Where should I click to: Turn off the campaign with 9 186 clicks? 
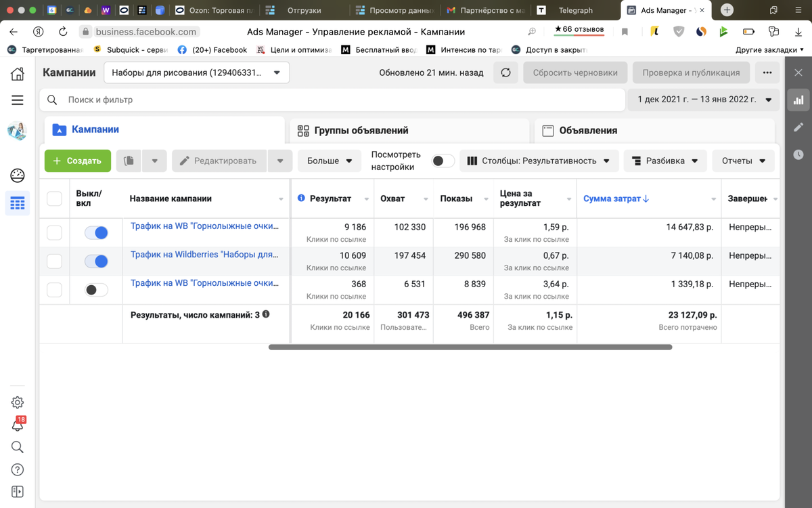click(x=96, y=233)
